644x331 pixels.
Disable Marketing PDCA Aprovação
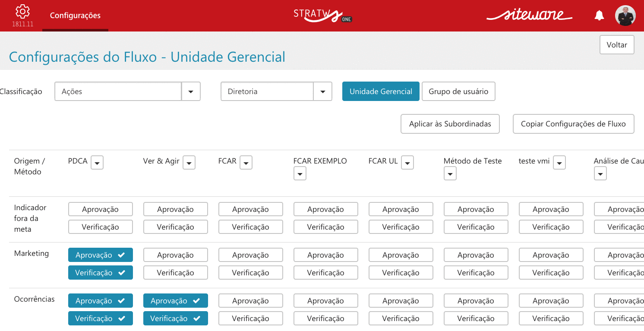click(x=101, y=255)
